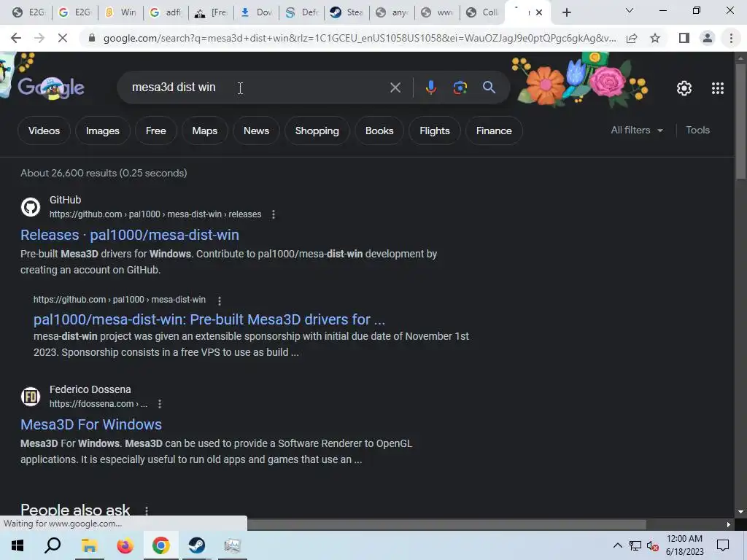Click the taskbar clock and date

(x=684, y=545)
